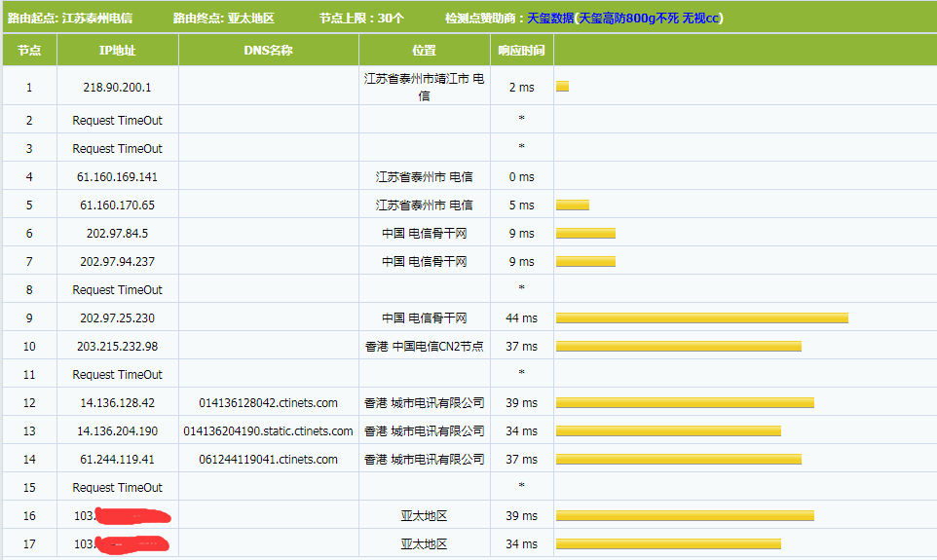Open the 天玺数据 sponsor link
This screenshot has width=937, height=560.
pyautogui.click(x=550, y=19)
